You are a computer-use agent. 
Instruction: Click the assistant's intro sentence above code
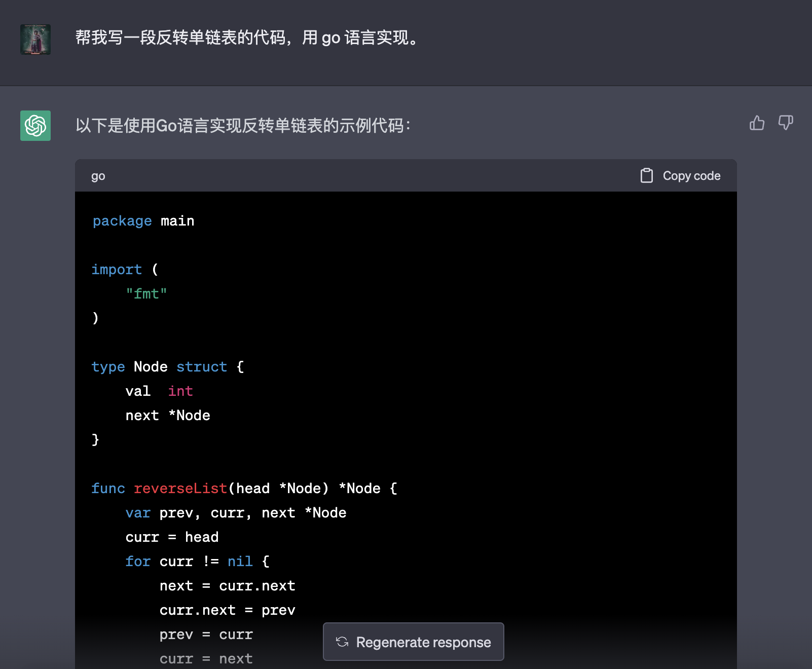tap(243, 126)
